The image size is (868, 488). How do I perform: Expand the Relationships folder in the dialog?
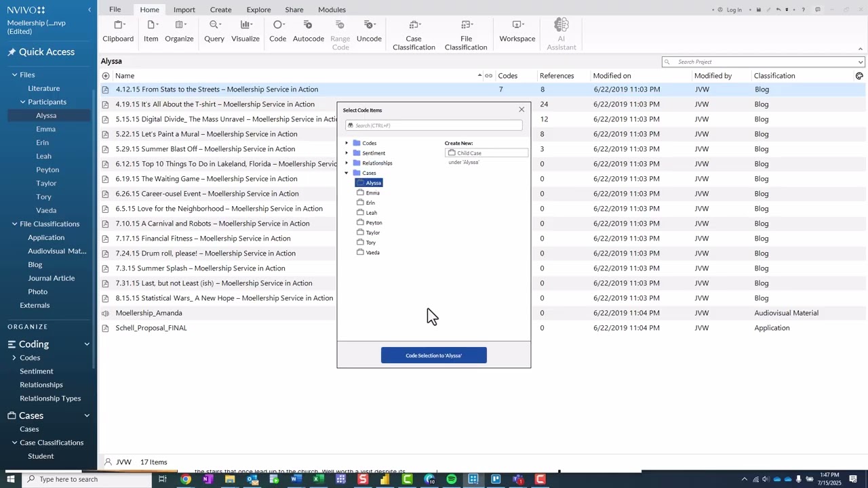[347, 163]
